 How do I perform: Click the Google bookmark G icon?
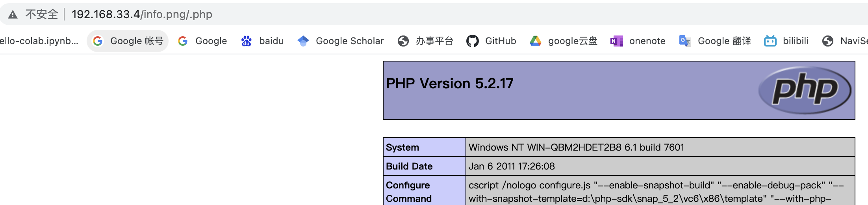(183, 41)
